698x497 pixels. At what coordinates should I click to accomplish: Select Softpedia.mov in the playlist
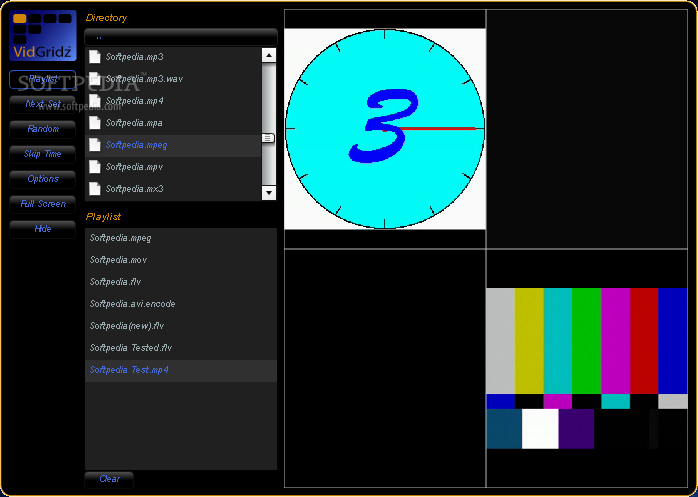(181, 260)
